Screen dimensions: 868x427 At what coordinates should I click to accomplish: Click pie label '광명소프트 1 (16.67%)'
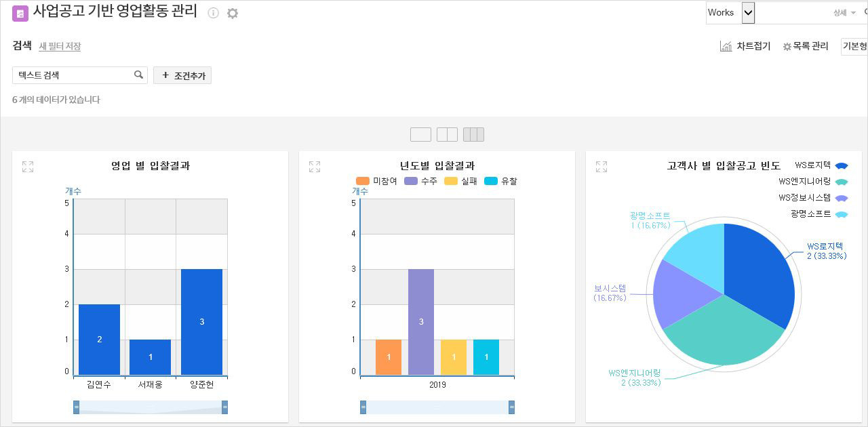click(650, 220)
